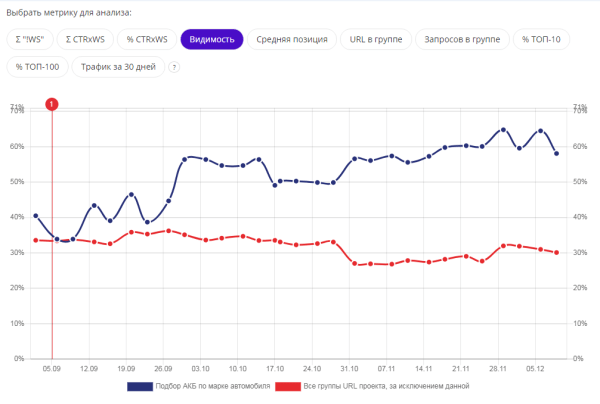Click the active Видимость metric pill
The image size is (600, 404).
[x=212, y=39]
